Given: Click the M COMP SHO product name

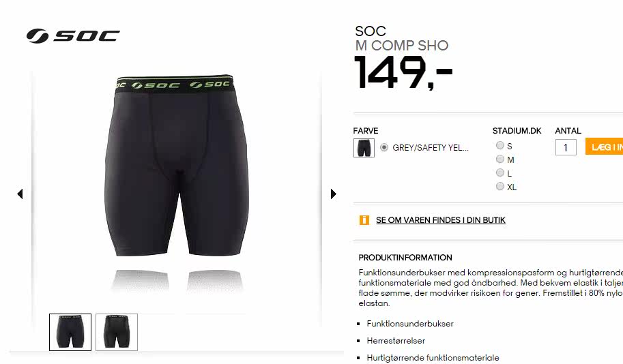Looking at the screenshot, I should pyautogui.click(x=402, y=45).
